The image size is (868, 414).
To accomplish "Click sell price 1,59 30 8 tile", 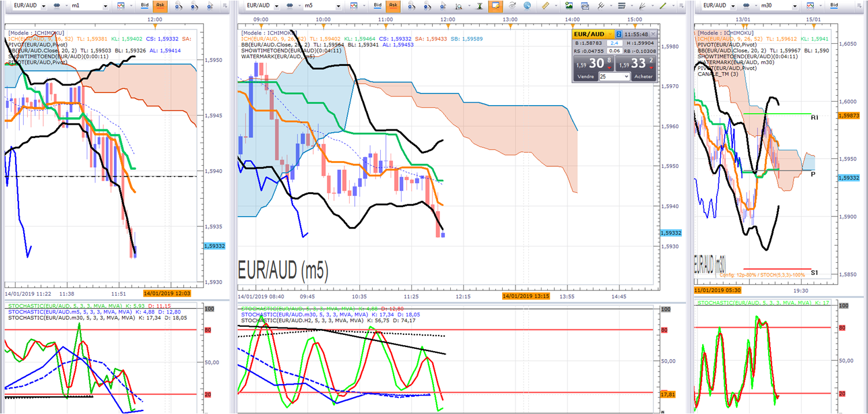I will (593, 64).
